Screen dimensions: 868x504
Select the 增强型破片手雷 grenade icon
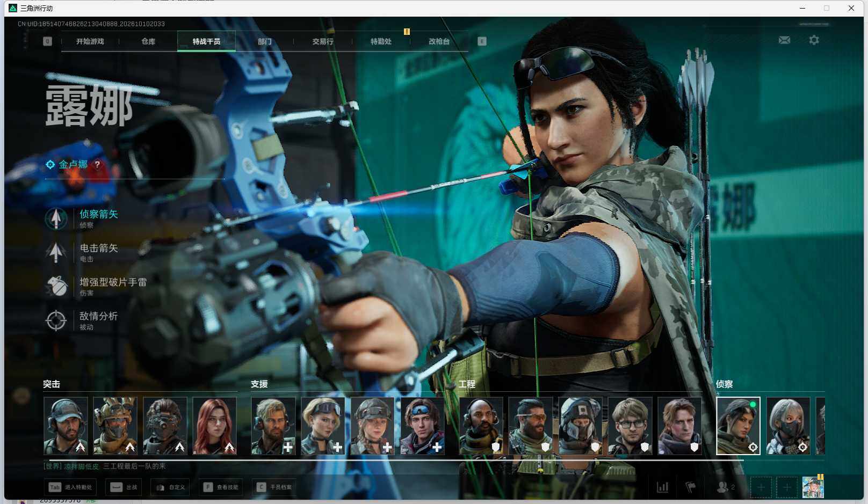56,286
